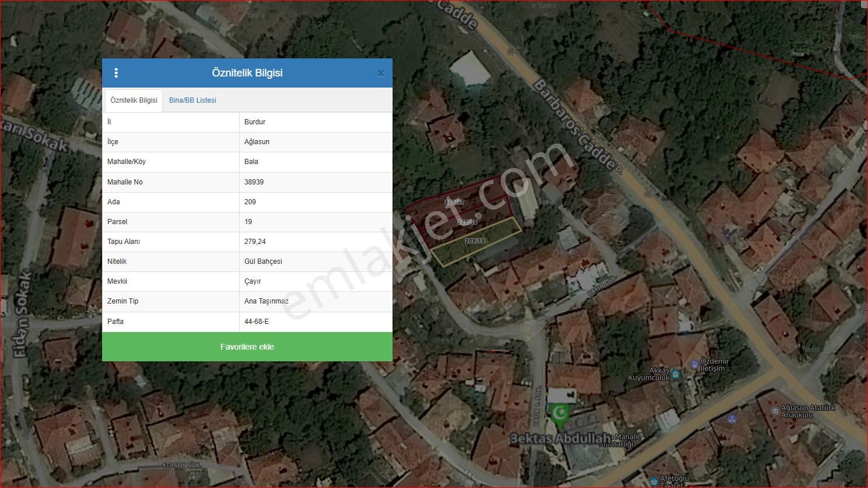The height and width of the screenshot is (488, 868).
Task: Click the parcel labeled 209/17
Action: click(x=454, y=202)
